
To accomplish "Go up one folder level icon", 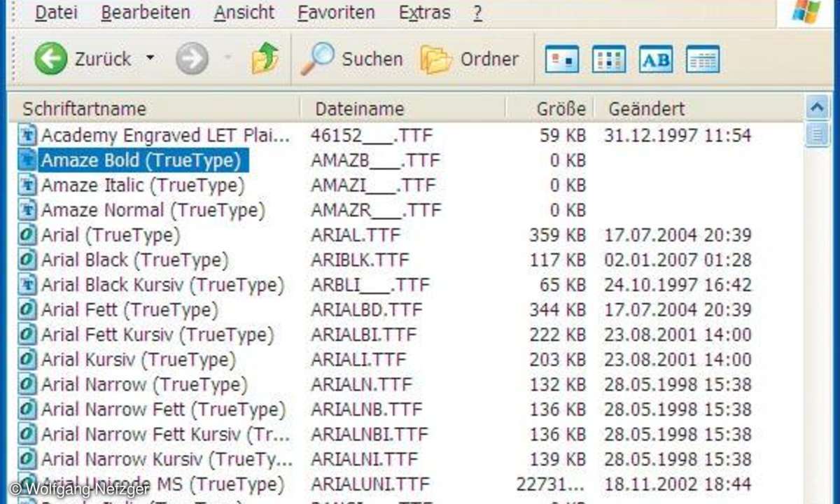I will (x=265, y=59).
